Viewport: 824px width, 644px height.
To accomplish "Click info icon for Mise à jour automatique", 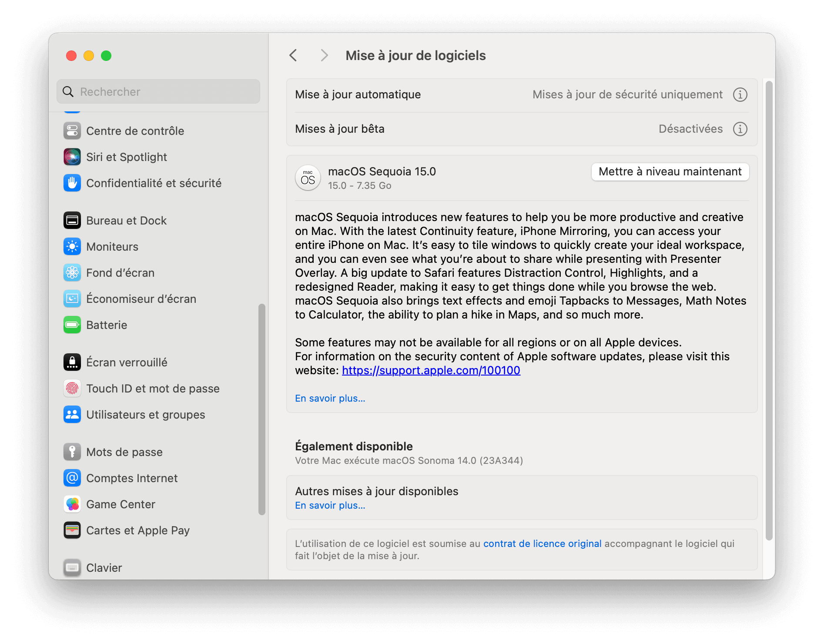I will click(x=740, y=95).
